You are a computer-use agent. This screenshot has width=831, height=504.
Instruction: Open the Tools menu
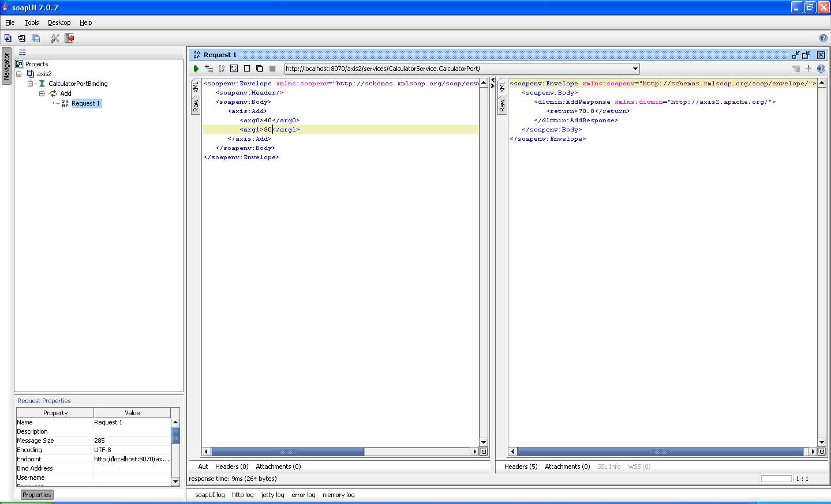32,22
